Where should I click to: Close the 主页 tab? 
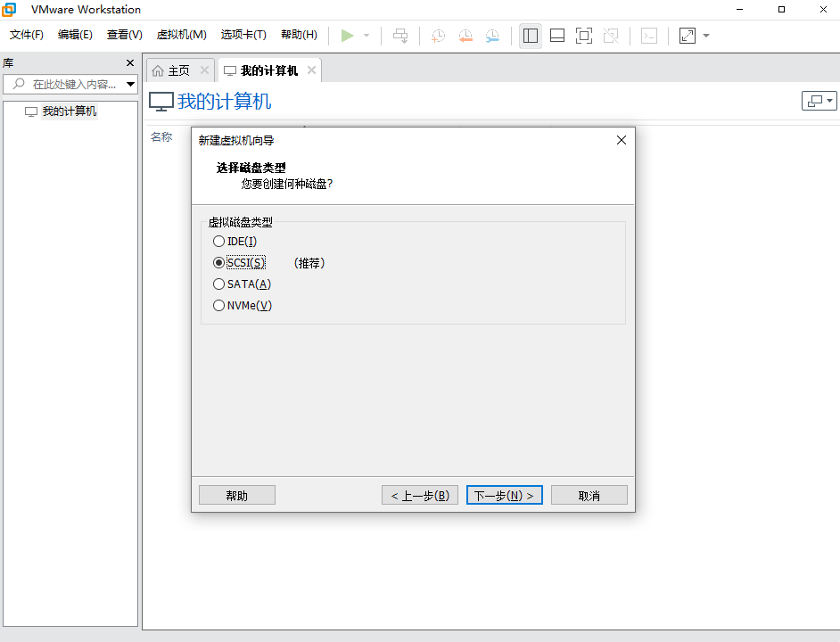coord(204,70)
